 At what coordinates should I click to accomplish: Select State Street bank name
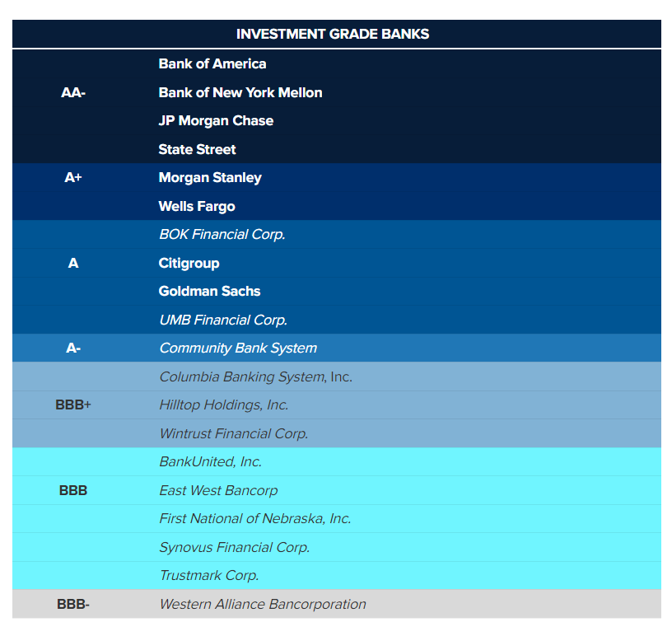(198, 149)
